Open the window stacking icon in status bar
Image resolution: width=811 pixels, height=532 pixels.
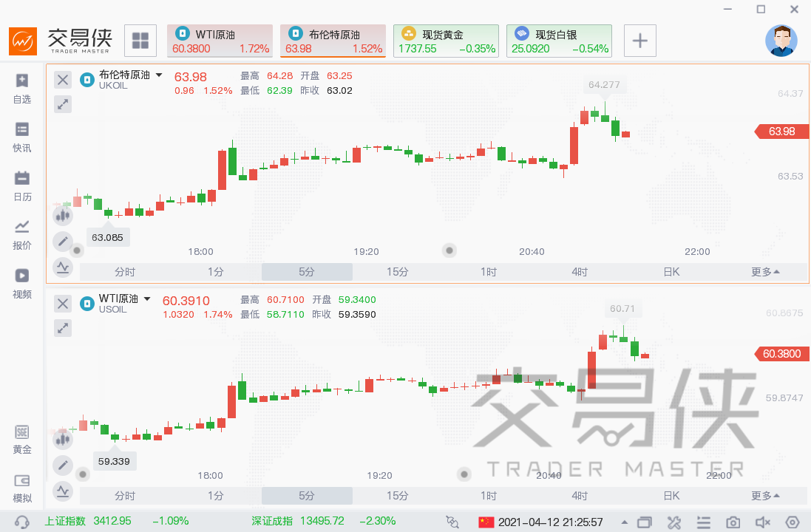pos(645,522)
